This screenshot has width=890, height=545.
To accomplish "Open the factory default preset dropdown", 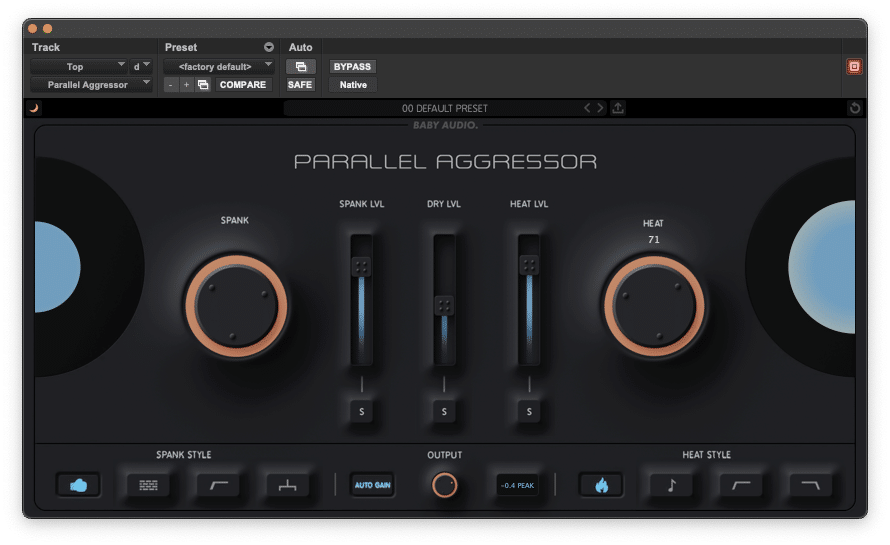I will (x=219, y=67).
